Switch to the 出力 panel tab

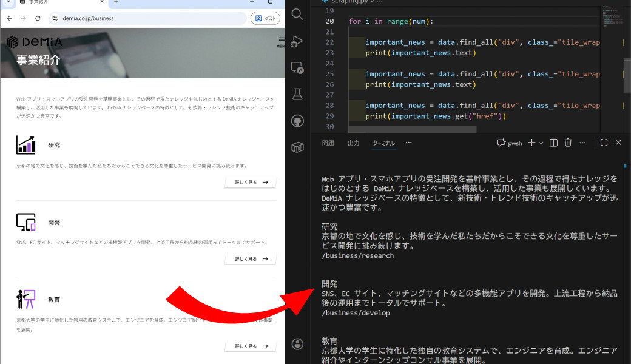point(353,143)
